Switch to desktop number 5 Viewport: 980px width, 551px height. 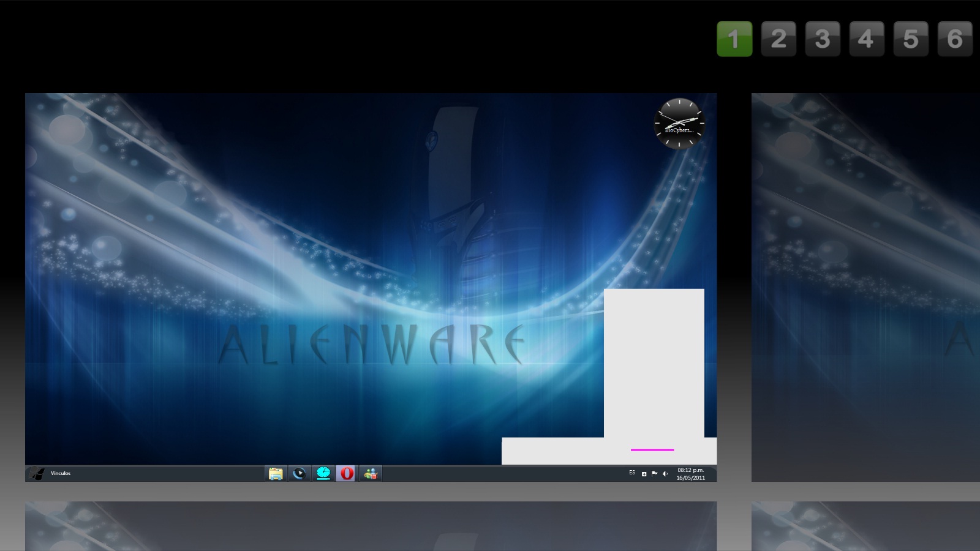tap(911, 39)
